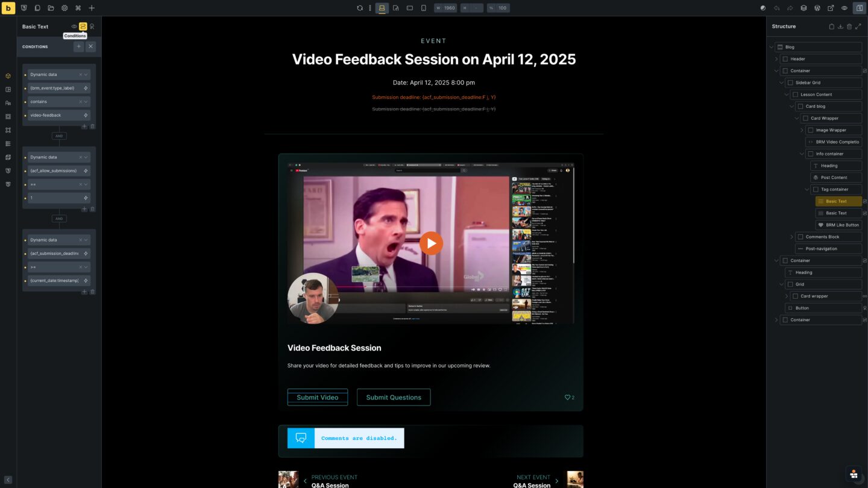Screen dimensions: 868x488
Task: Click the Video Feedback Session page heading
Action: tap(434, 59)
